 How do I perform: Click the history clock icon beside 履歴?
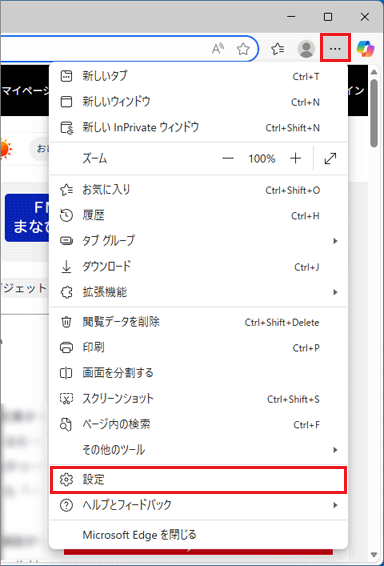pyautogui.click(x=66, y=216)
